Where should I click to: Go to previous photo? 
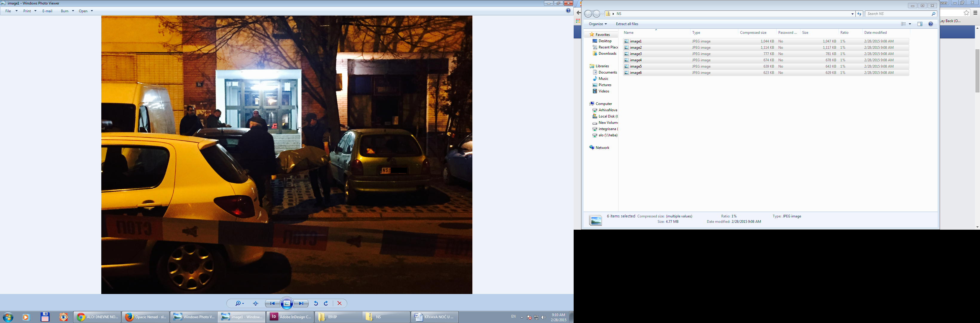click(272, 304)
